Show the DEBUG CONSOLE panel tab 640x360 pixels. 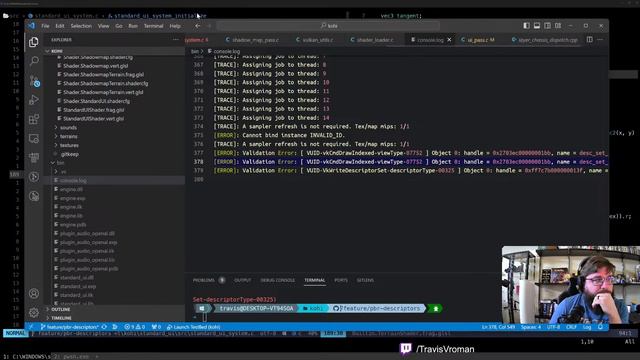point(278,280)
